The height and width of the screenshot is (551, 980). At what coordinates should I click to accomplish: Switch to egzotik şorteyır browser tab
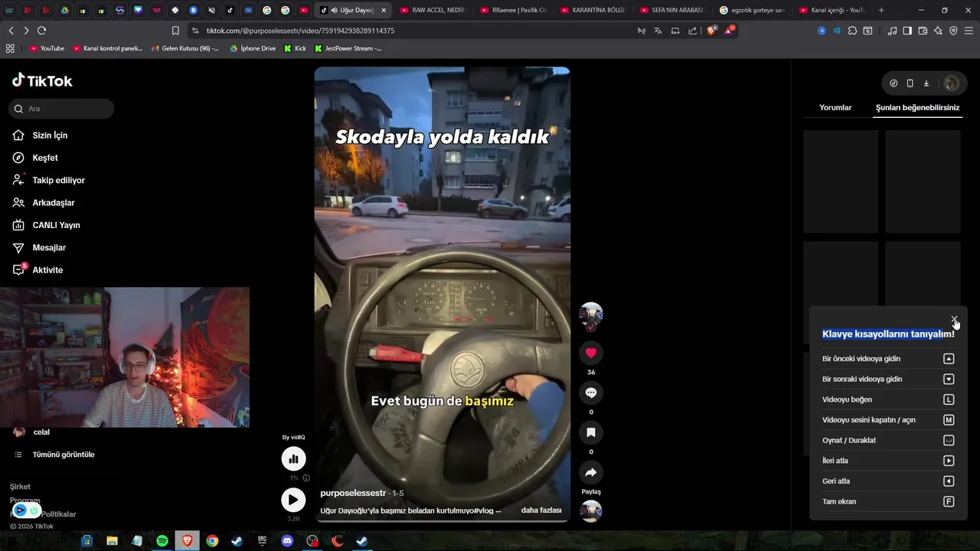pyautogui.click(x=750, y=10)
